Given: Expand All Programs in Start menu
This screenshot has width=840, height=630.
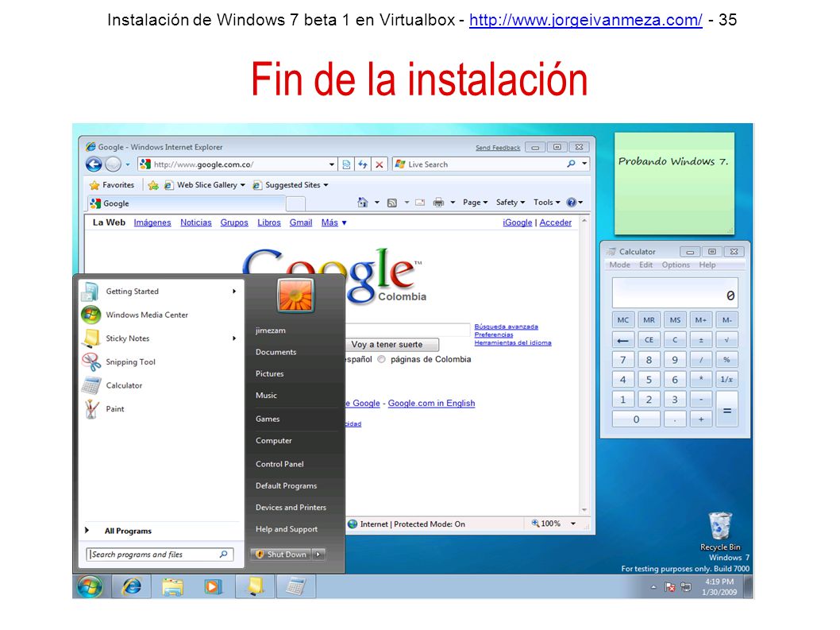Looking at the screenshot, I should point(128,531).
